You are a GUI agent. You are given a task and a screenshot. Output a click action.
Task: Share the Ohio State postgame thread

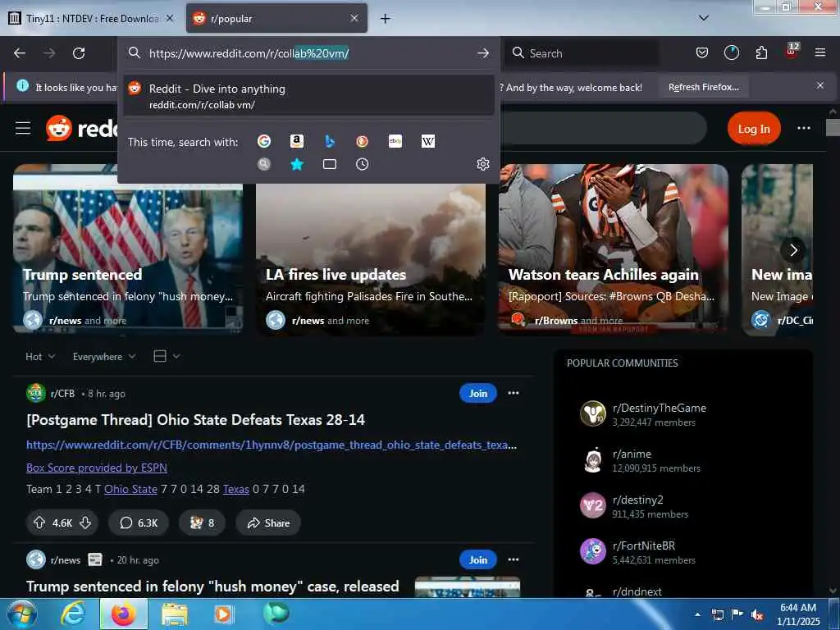click(268, 523)
